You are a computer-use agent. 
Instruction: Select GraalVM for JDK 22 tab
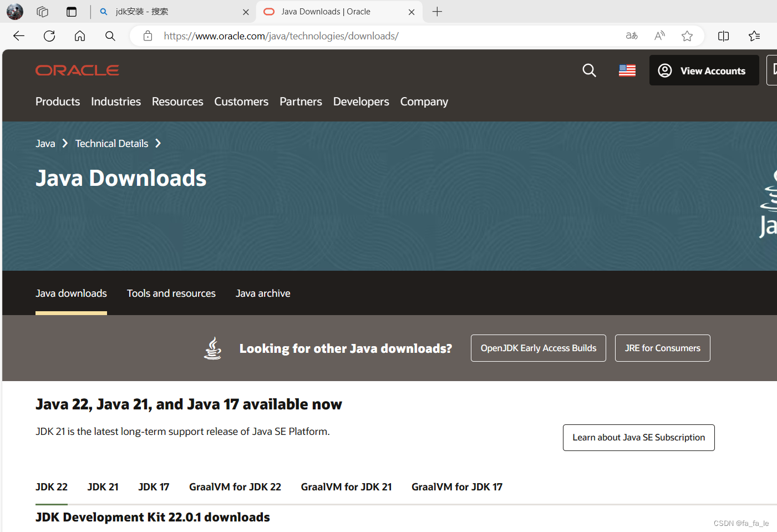(x=235, y=487)
